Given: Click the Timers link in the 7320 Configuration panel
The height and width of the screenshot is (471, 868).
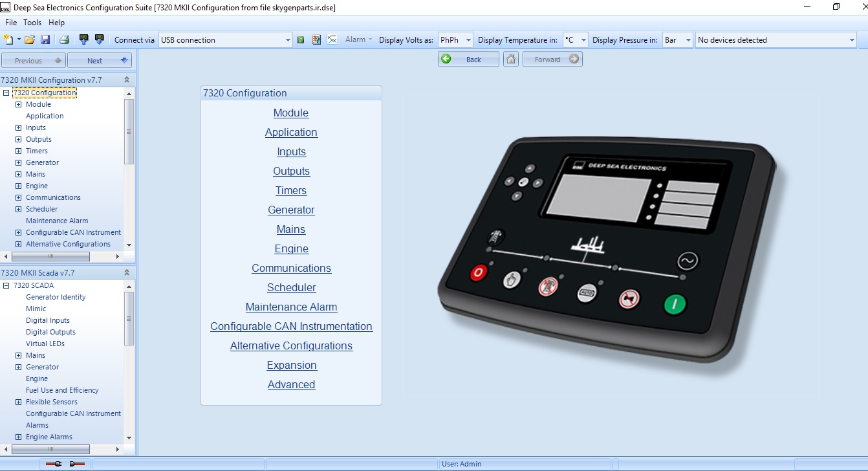Looking at the screenshot, I should click(291, 190).
